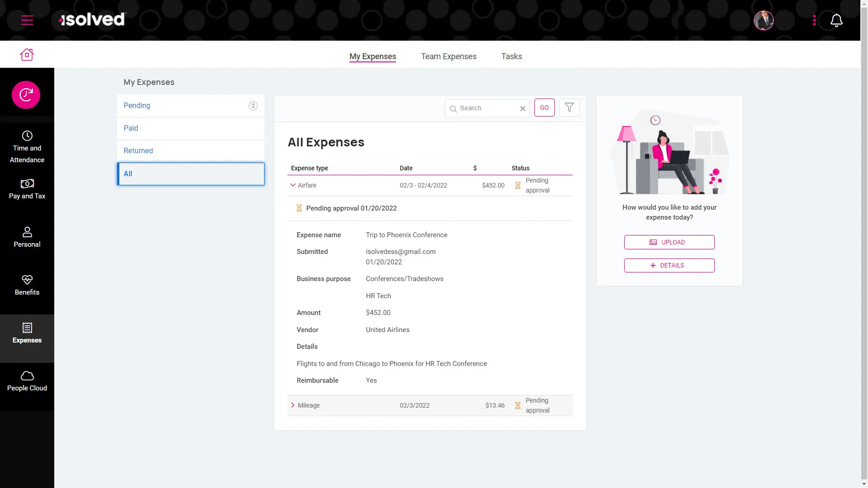Click Airfare date 02/3 - 02/4/2022
This screenshot has width=868, height=488.
pyautogui.click(x=423, y=185)
